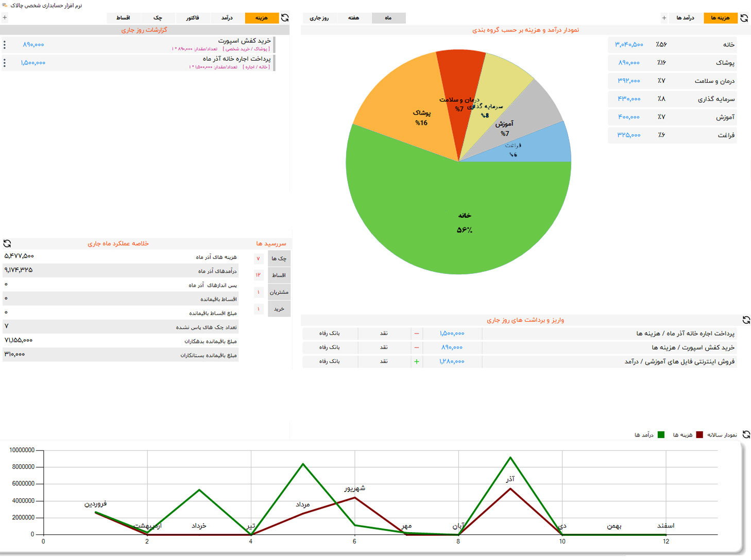Show pie chart for ماه

(x=388, y=18)
